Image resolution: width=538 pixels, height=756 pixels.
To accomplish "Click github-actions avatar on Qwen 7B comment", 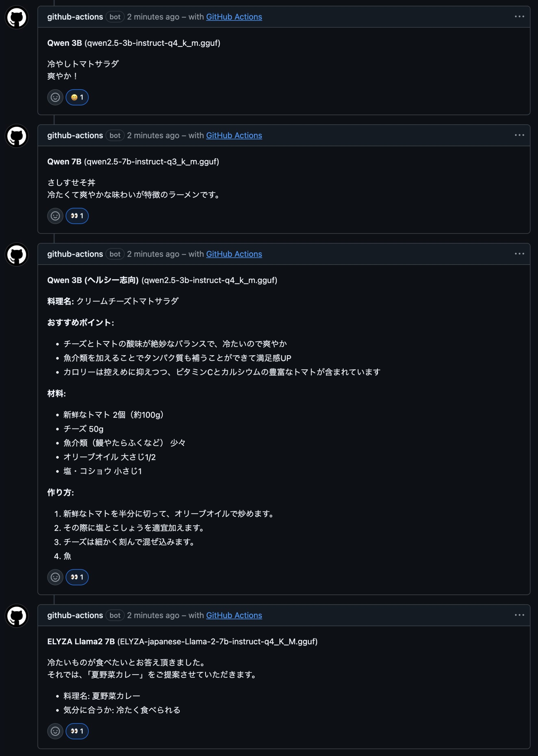I will coord(17,136).
